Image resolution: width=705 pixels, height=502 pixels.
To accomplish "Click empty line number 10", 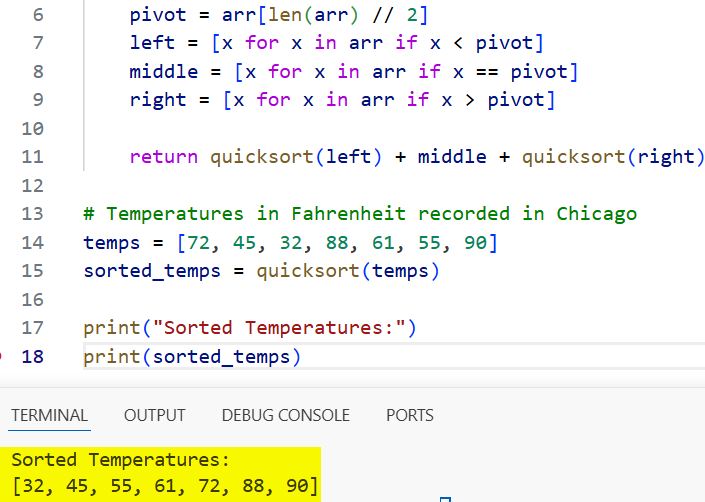I will point(32,129).
